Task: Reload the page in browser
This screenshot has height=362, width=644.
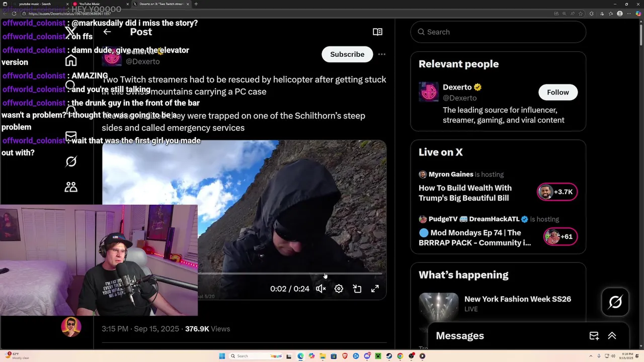Action: tap(14, 14)
